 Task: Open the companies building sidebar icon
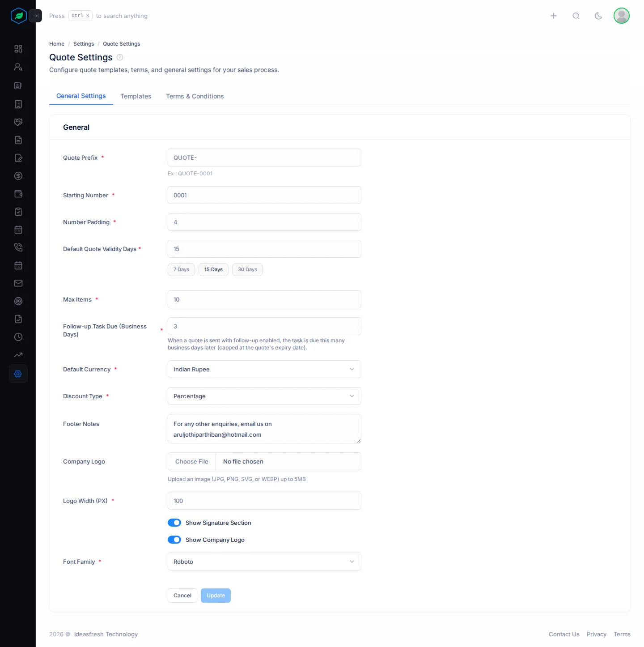[18, 104]
